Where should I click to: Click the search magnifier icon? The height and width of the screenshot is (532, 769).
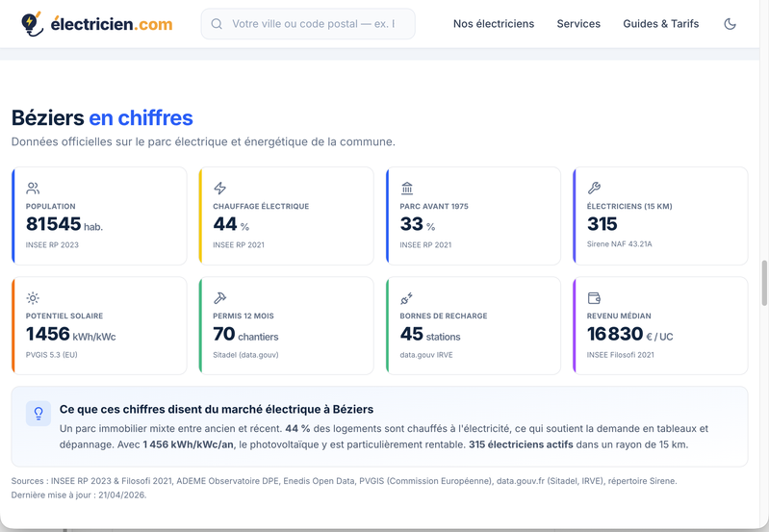pyautogui.click(x=217, y=23)
